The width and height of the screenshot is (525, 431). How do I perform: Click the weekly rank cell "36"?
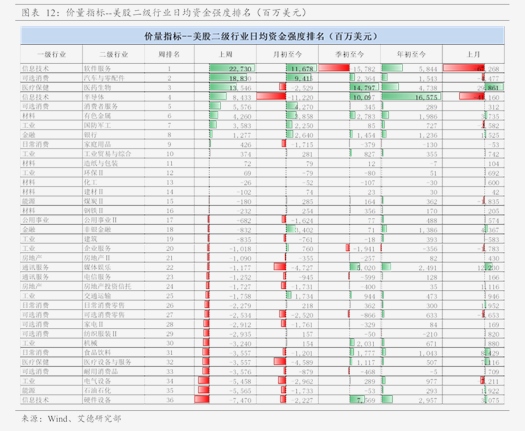170,400
